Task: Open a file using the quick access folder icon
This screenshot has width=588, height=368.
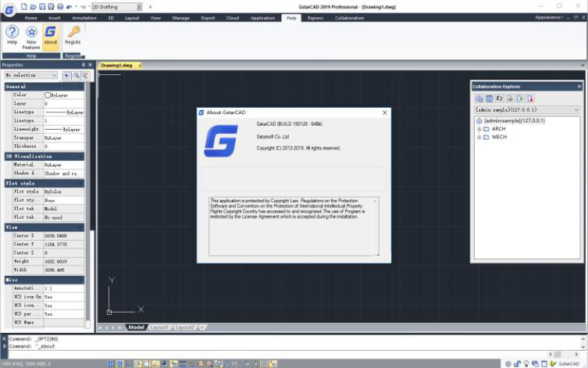Action: coord(33,6)
